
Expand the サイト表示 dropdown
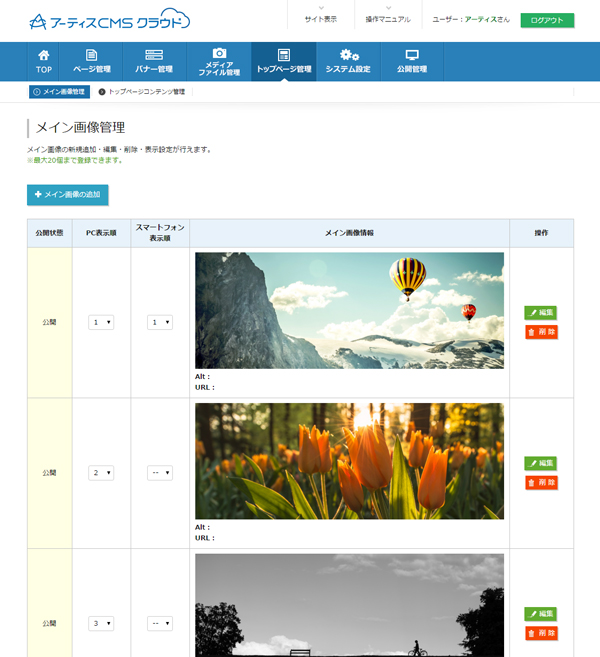click(x=321, y=15)
